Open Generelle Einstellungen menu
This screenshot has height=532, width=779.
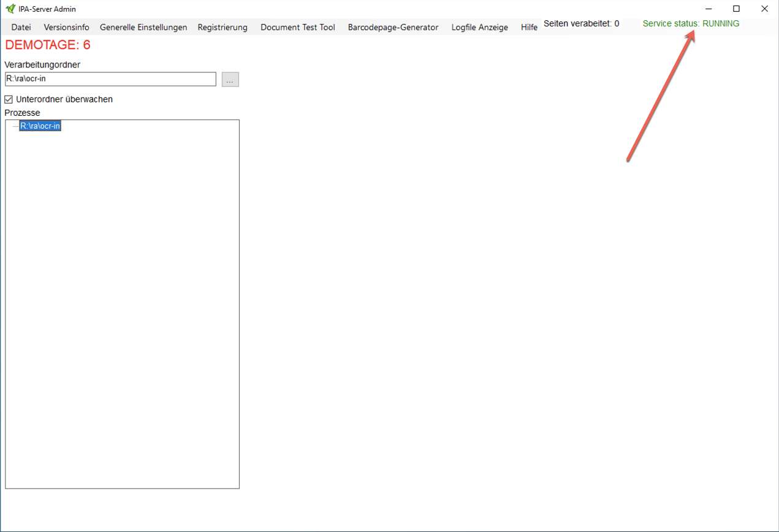143,27
